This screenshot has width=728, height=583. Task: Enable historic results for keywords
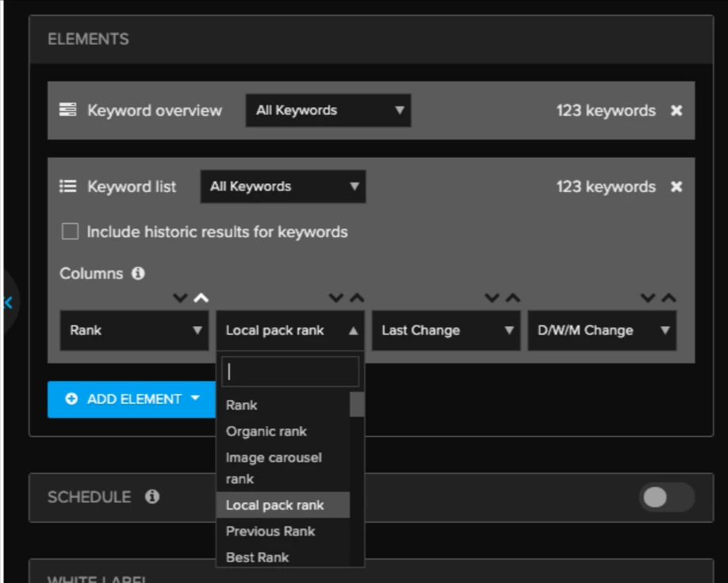pyautogui.click(x=70, y=231)
